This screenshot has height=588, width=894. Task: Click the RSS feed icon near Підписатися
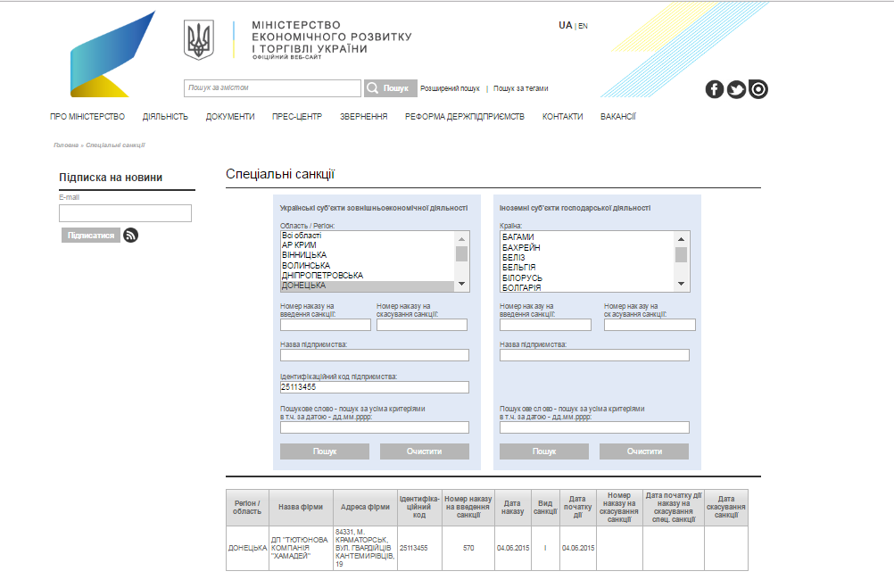[x=131, y=236]
